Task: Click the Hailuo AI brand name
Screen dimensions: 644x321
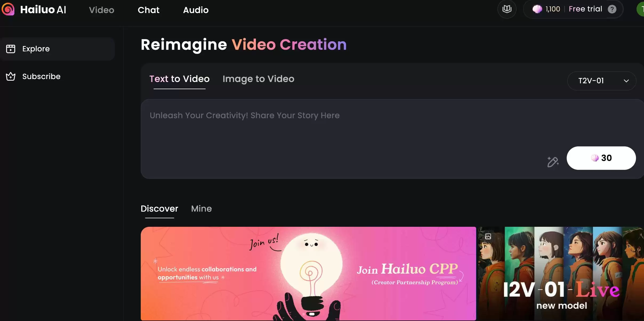Action: [x=43, y=10]
